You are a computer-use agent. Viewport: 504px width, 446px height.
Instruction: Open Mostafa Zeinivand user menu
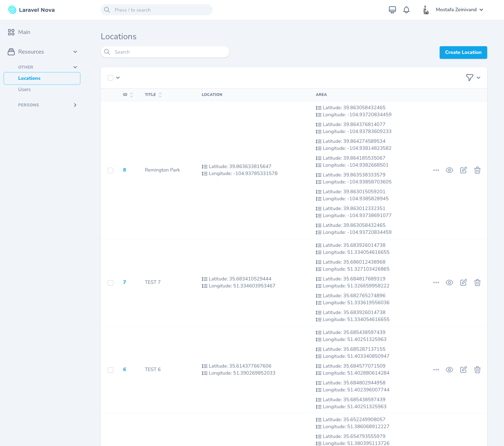458,10
